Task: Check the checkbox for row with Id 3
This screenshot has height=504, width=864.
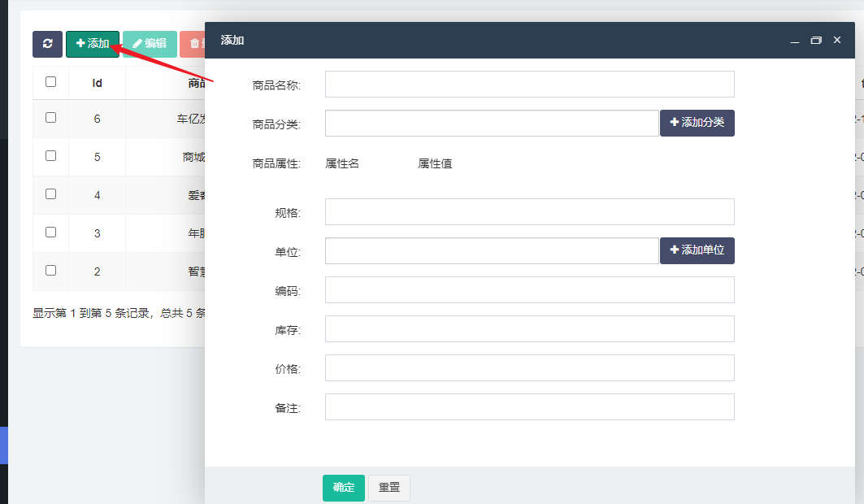Action: coord(51,232)
